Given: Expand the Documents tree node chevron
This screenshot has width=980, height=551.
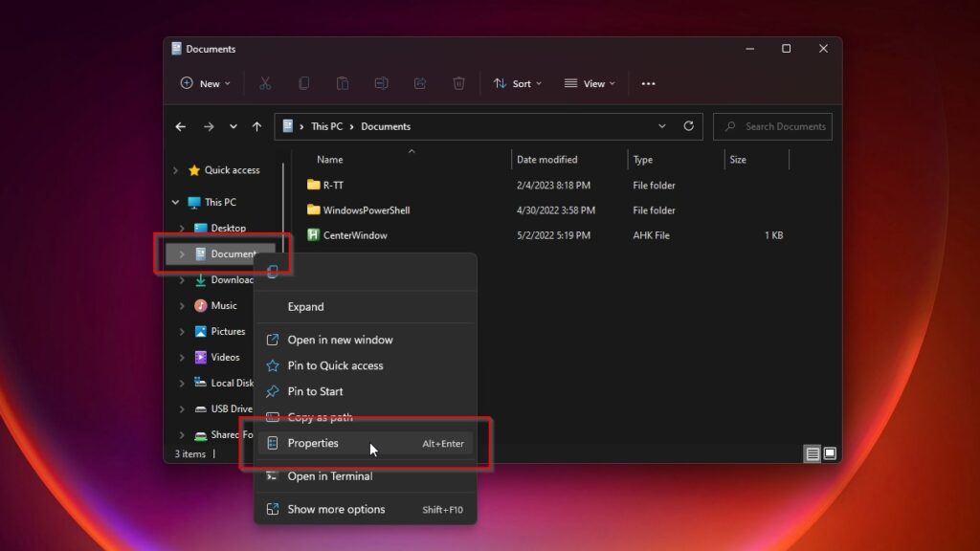Looking at the screenshot, I should pyautogui.click(x=182, y=254).
